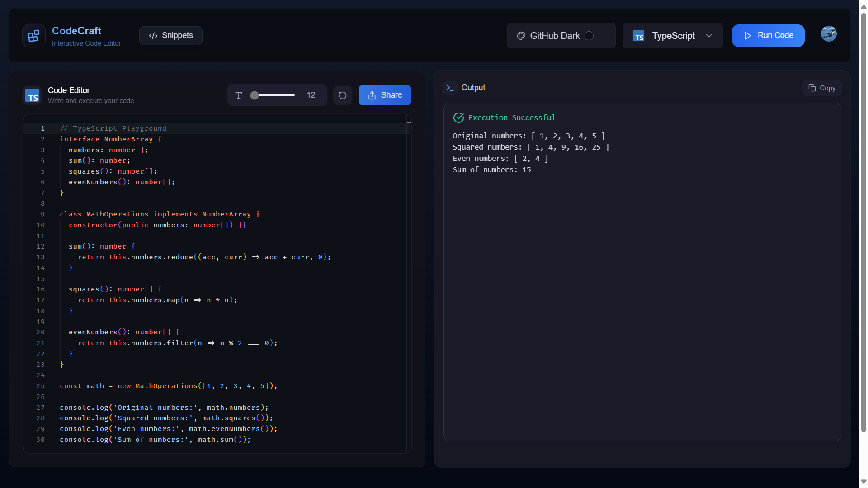Run the code with Run Code
Viewport: 868px width, 488px height.
768,36
